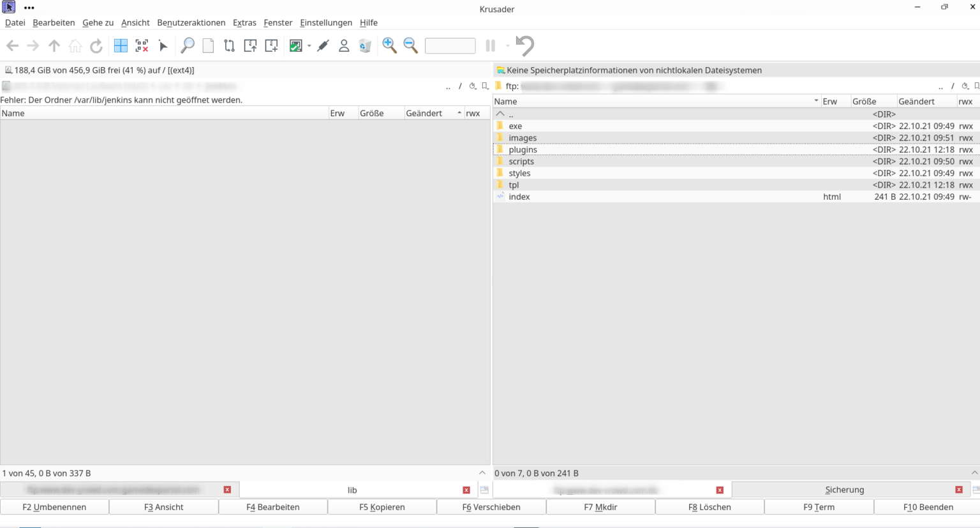Screen dimensions: 980x528
Task: Pause the job queue
Action: coord(490,45)
